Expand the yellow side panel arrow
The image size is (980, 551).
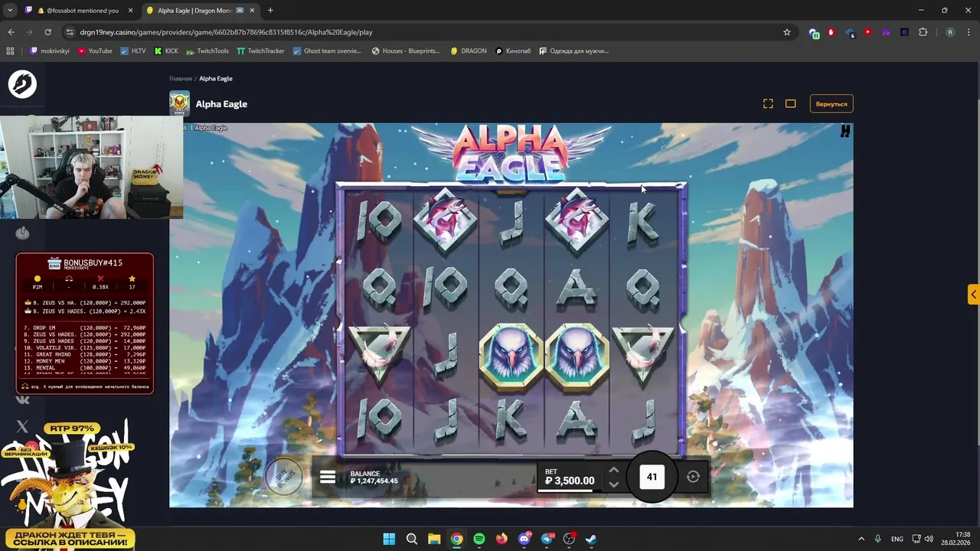973,295
